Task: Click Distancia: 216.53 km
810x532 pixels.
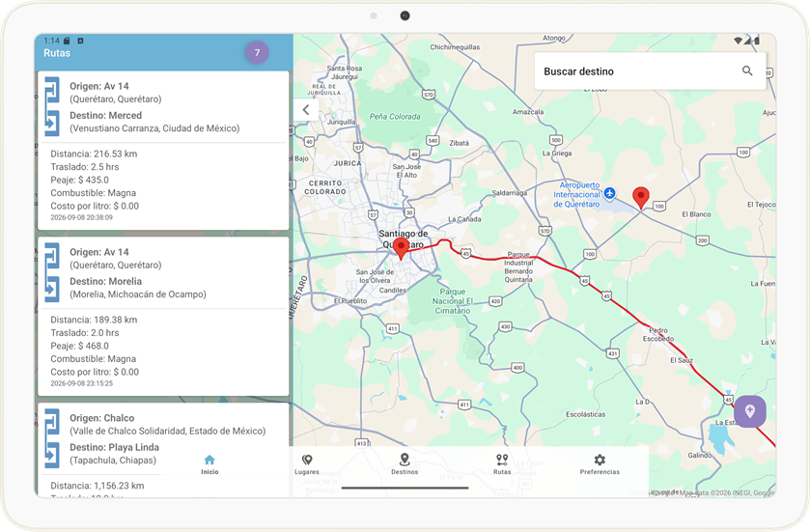Action: point(94,154)
